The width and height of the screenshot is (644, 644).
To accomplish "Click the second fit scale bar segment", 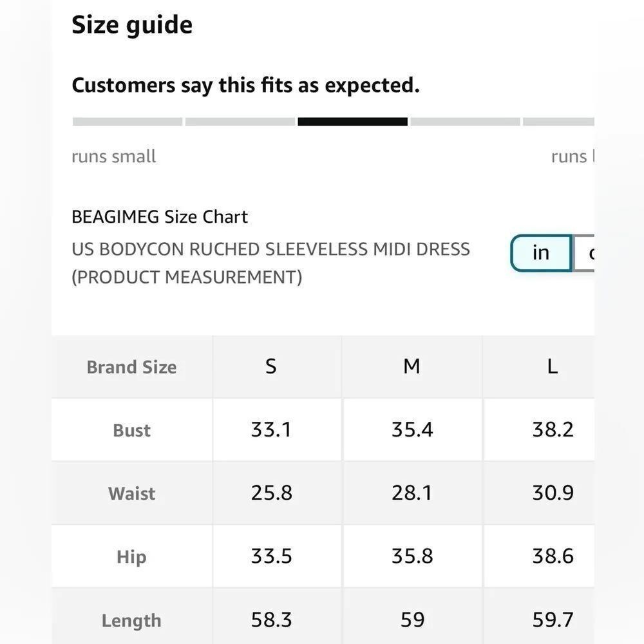I will pyautogui.click(x=239, y=120).
